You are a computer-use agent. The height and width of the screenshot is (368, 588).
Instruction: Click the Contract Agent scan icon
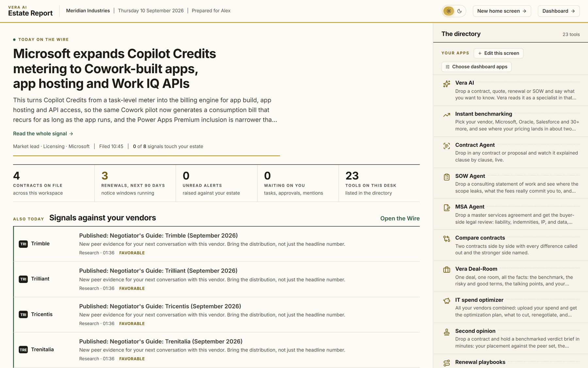tap(447, 146)
